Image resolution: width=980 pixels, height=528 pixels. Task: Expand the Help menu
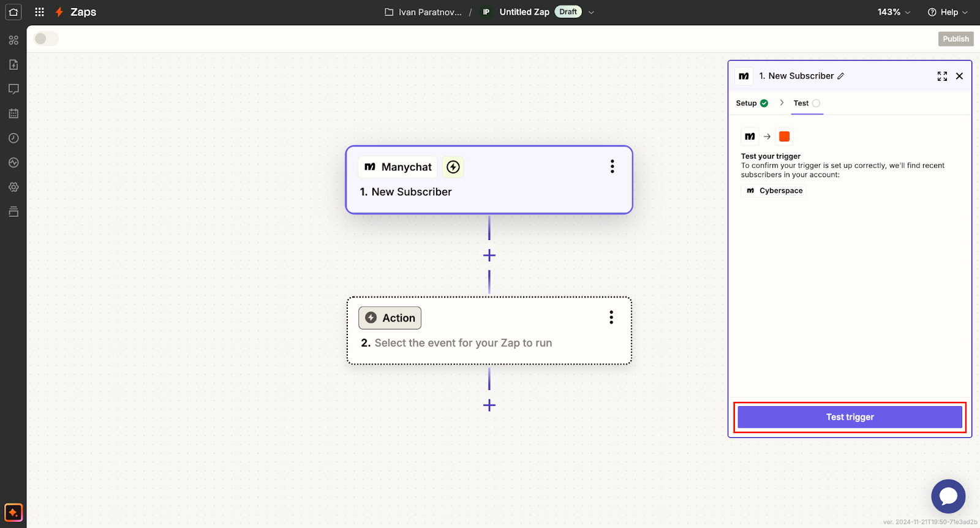pyautogui.click(x=948, y=12)
